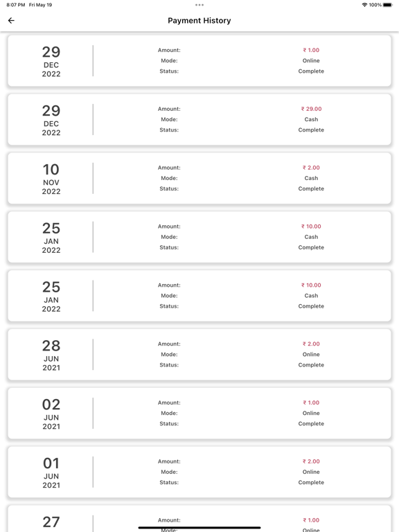Screen dimensions: 399x532
Task: Tap Cash mode on the 10 Nov 2022 payment
Action: [x=311, y=178]
